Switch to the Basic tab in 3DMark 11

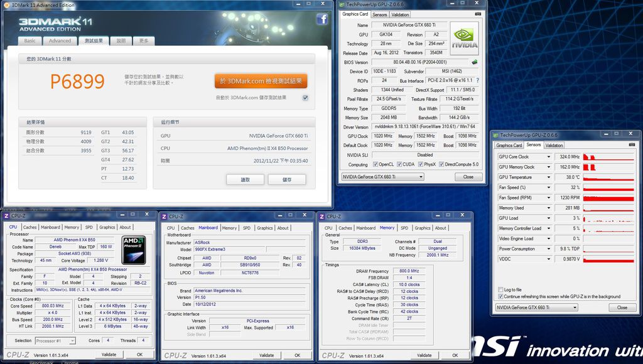click(x=30, y=41)
